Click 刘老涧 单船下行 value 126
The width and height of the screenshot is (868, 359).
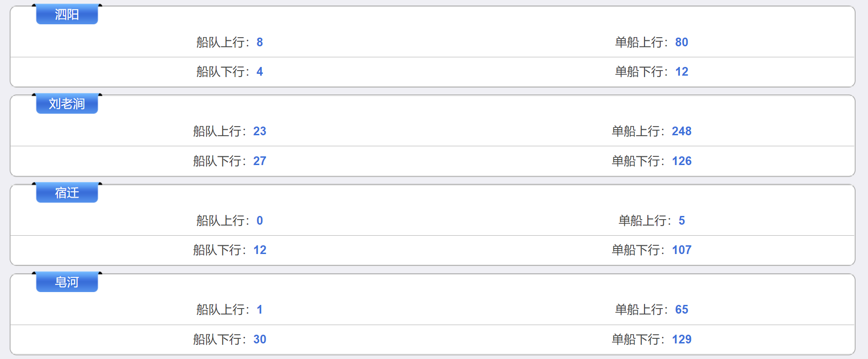pos(682,161)
